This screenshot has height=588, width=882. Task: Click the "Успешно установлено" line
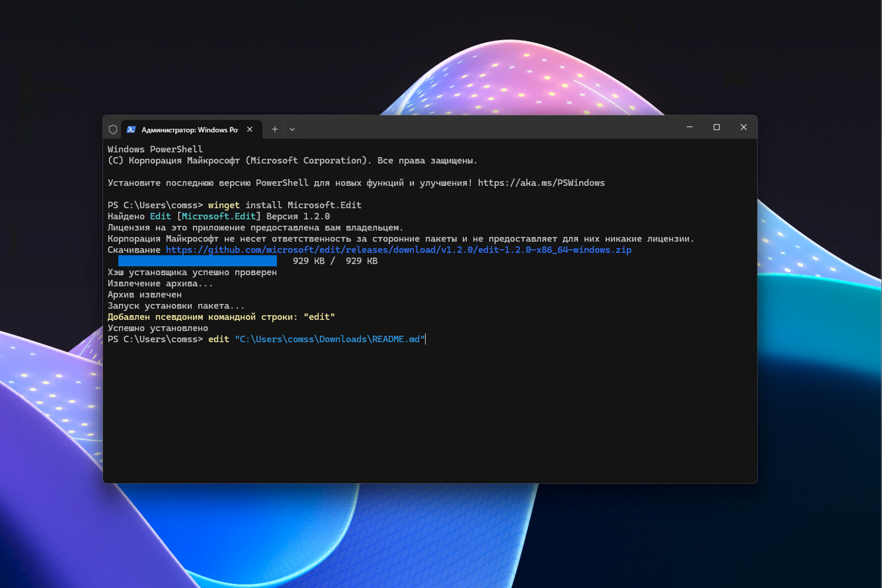coord(158,328)
